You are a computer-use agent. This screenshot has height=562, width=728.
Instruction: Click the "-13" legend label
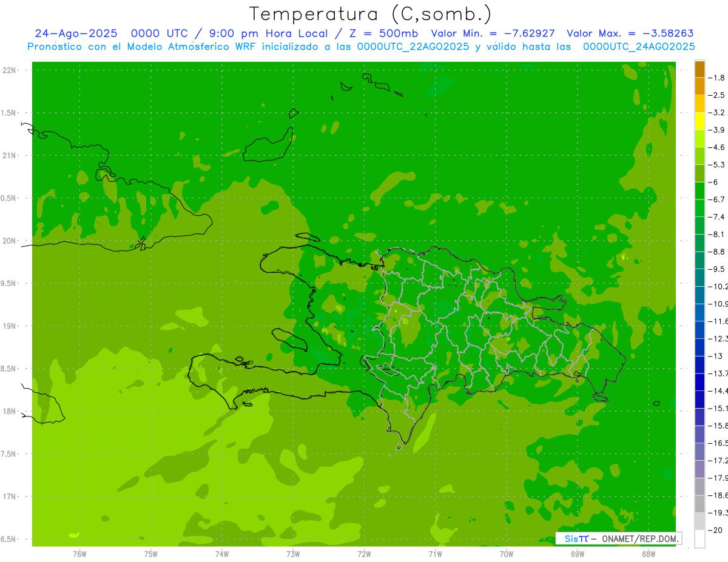click(x=716, y=356)
